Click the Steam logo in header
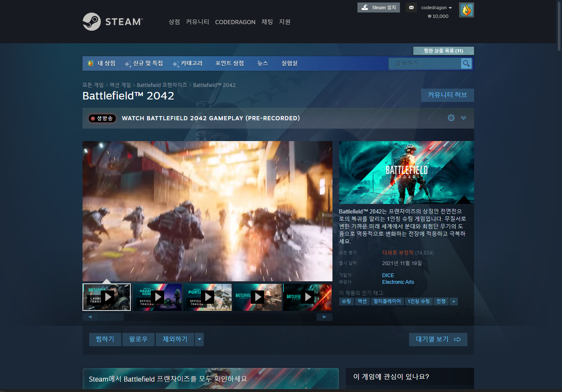This screenshot has height=392, width=562. tap(112, 22)
